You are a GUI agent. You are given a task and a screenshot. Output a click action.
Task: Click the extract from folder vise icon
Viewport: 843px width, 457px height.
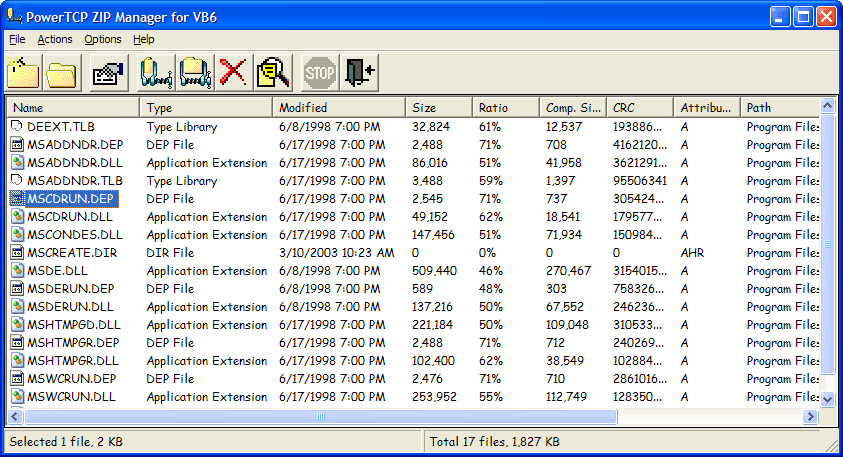click(195, 73)
